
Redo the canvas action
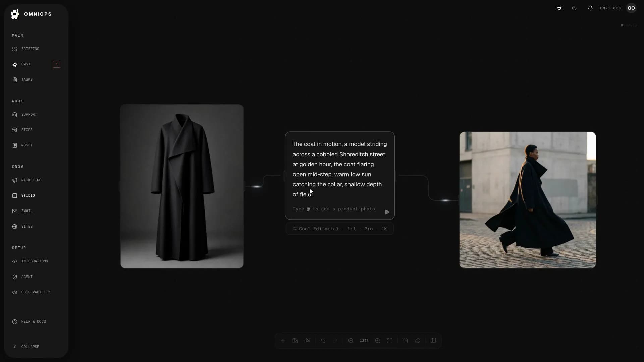pos(335,341)
